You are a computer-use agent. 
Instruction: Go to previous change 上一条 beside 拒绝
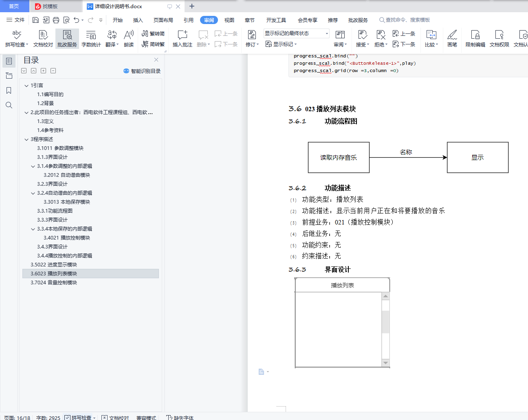(404, 34)
